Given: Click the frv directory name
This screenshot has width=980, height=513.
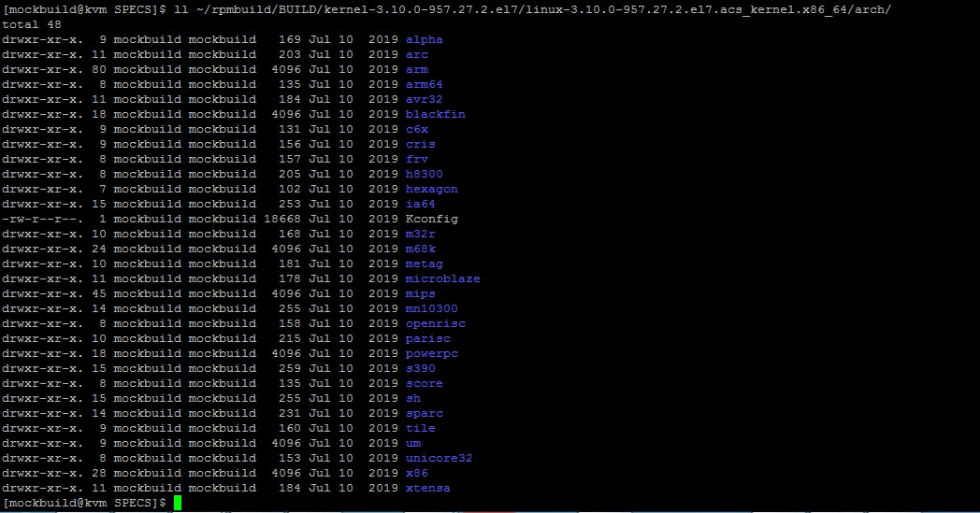Looking at the screenshot, I should [x=416, y=160].
